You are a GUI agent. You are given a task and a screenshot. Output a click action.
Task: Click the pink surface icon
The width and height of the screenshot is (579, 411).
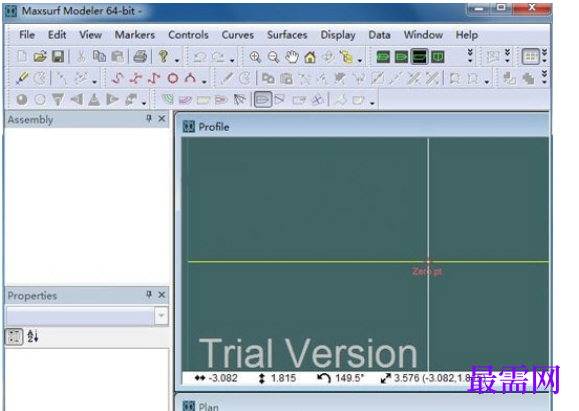coord(185,100)
